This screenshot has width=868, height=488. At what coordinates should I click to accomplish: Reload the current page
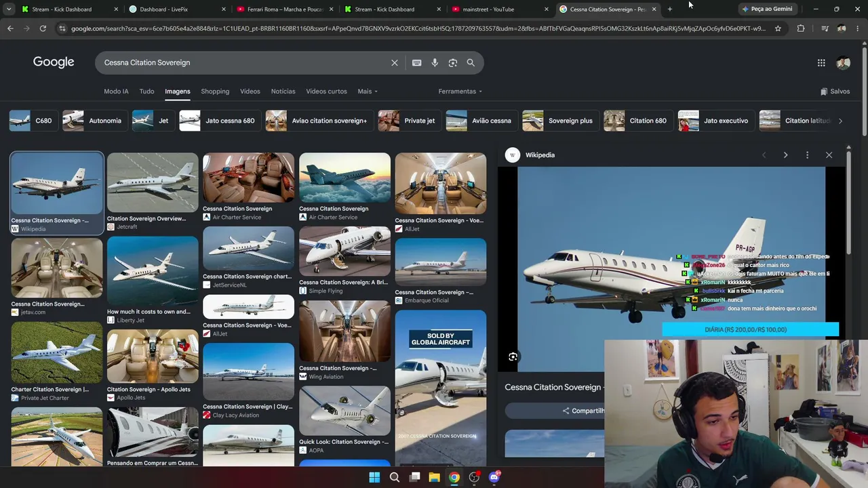(x=43, y=28)
